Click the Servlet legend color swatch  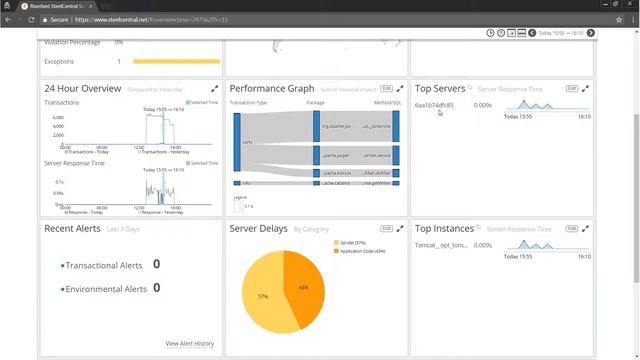click(x=336, y=243)
